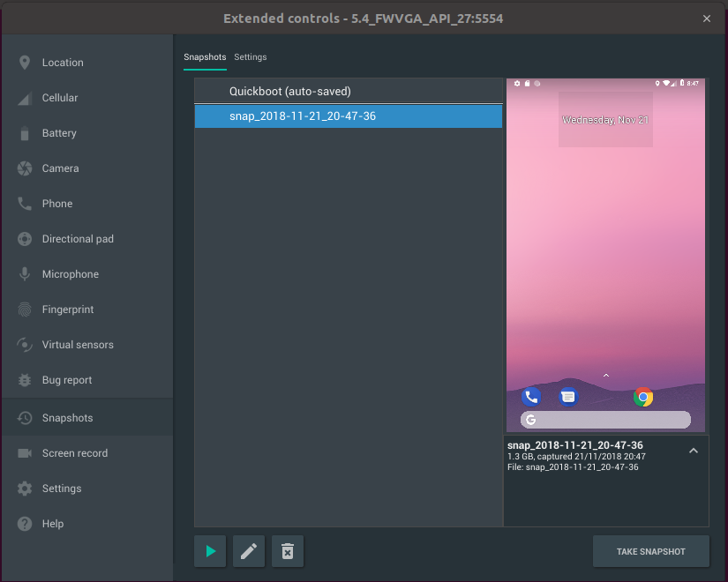Open the Camera panel
This screenshot has height=582, width=728.
[x=62, y=168]
